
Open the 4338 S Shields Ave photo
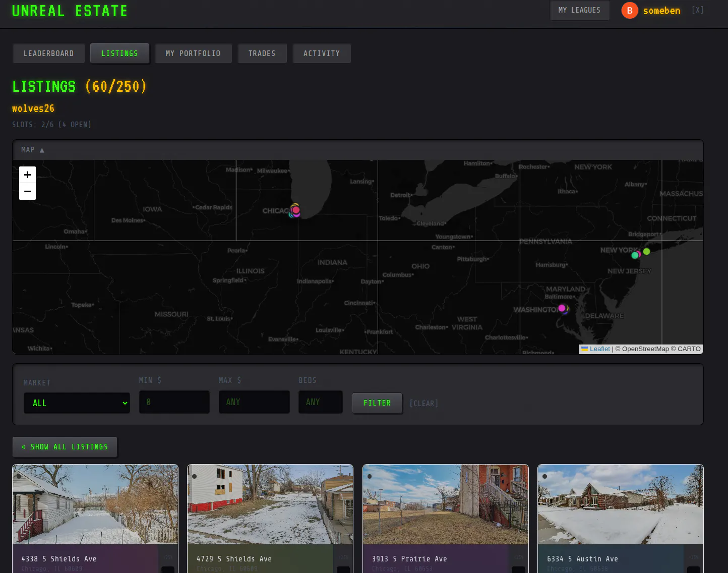coord(95,504)
